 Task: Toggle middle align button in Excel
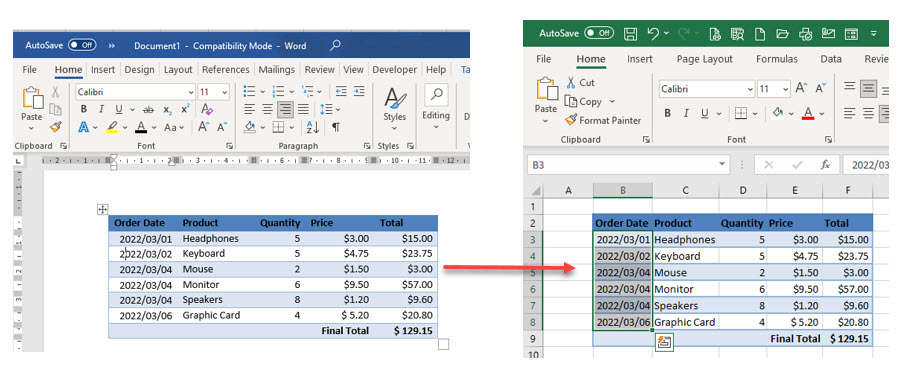869,89
